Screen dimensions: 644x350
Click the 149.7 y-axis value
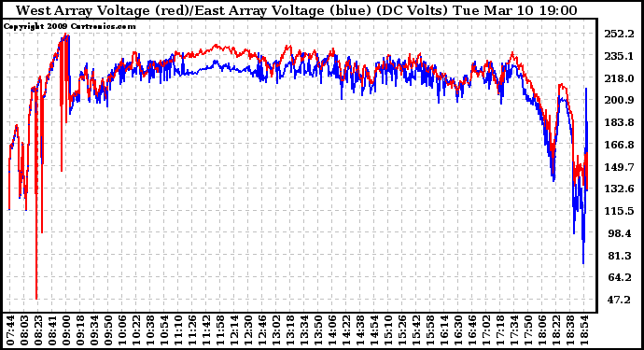click(x=619, y=167)
